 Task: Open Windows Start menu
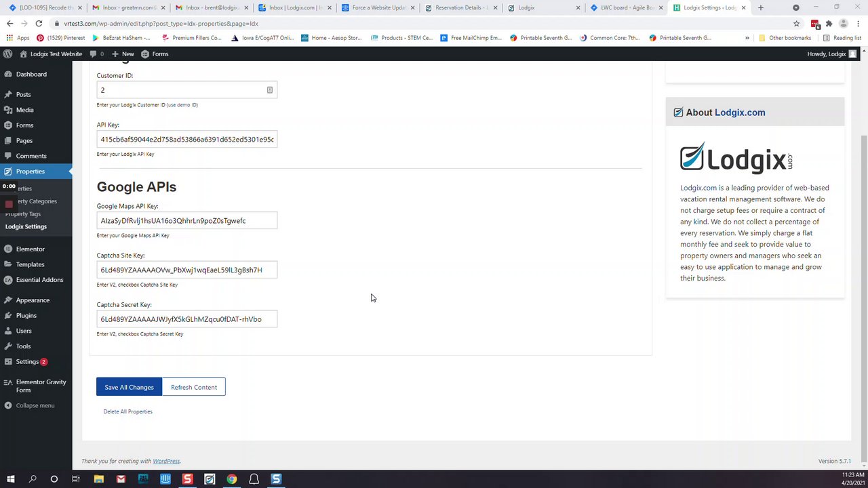11,479
